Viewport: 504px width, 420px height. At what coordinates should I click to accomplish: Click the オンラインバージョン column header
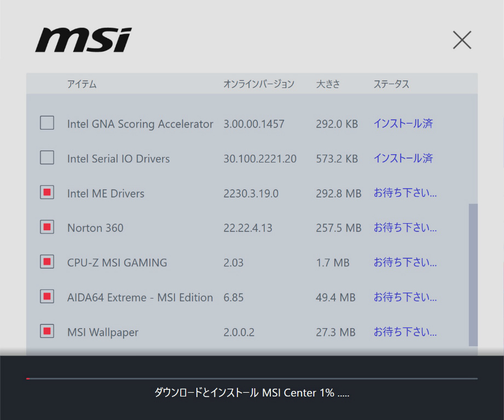259,84
